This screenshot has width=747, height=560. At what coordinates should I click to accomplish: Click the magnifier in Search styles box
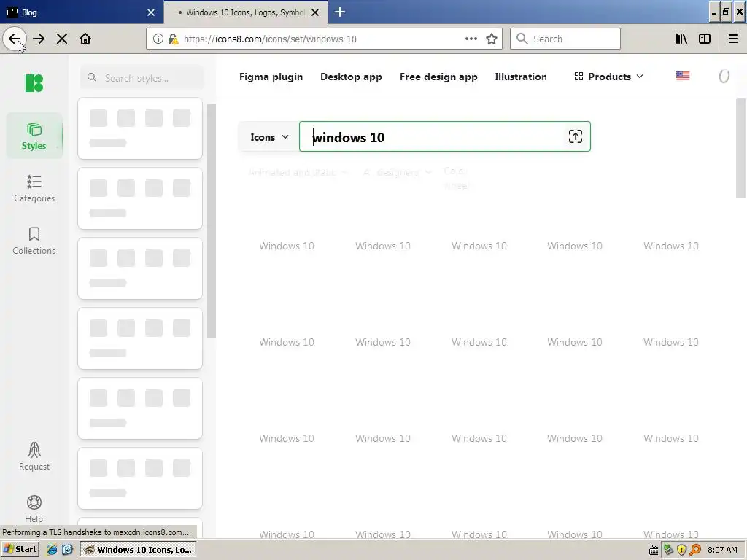92,77
